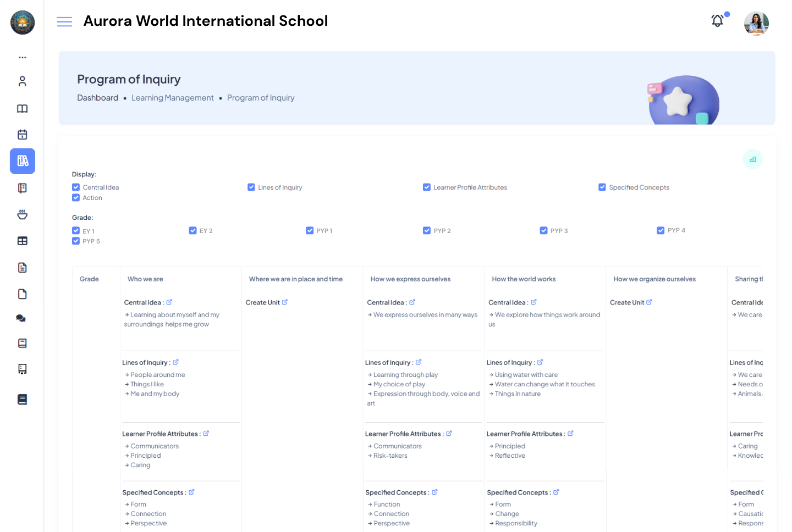Click the ellipsis menu at sidebar top
The width and height of the screenshot is (792, 532).
tap(22, 57)
